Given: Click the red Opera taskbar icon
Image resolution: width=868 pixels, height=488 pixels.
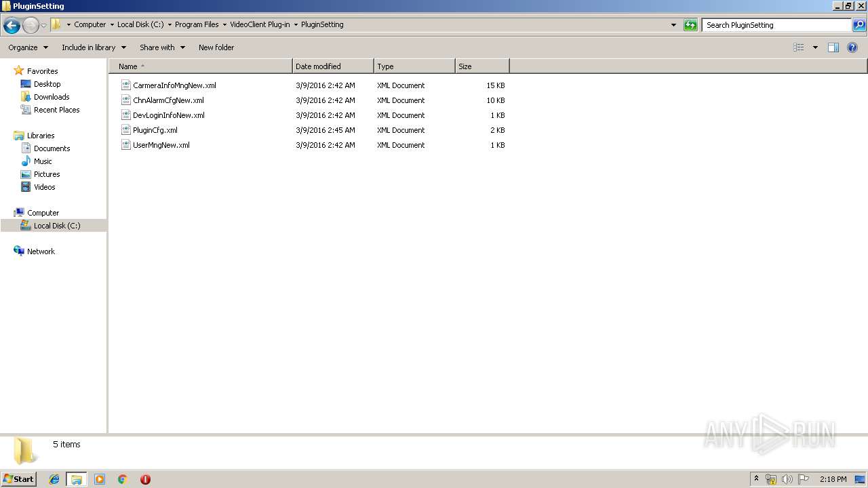Looking at the screenshot, I should [145, 479].
